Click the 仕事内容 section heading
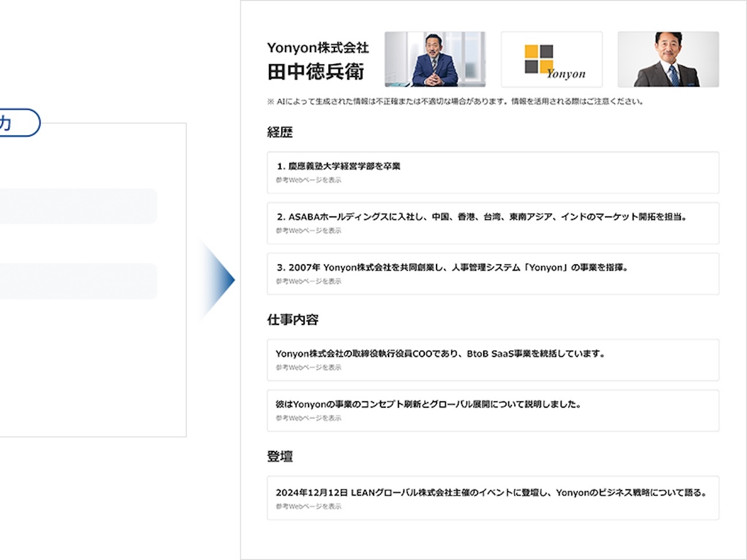The height and width of the screenshot is (560, 747). click(292, 320)
